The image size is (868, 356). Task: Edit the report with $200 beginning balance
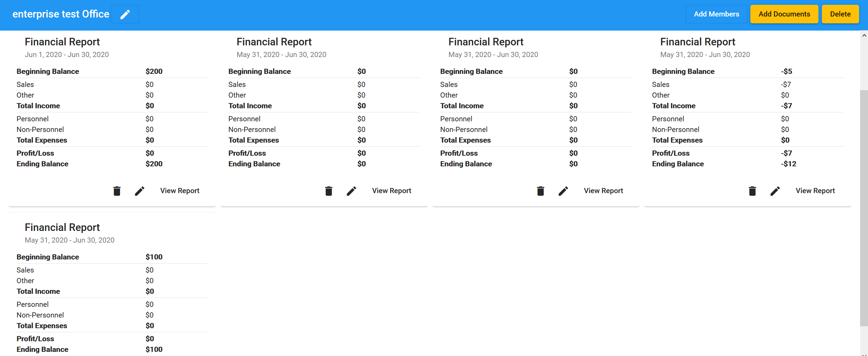(140, 191)
